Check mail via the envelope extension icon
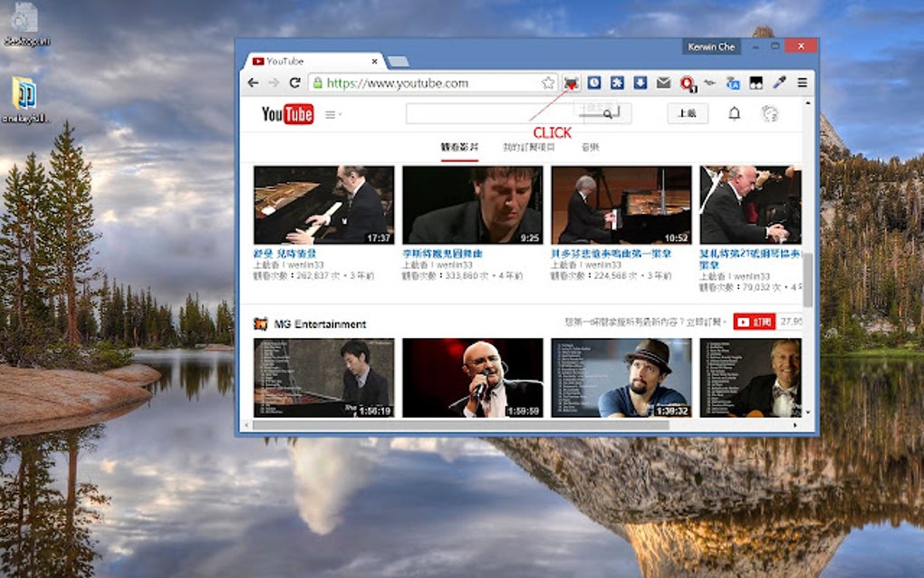 pos(664,82)
